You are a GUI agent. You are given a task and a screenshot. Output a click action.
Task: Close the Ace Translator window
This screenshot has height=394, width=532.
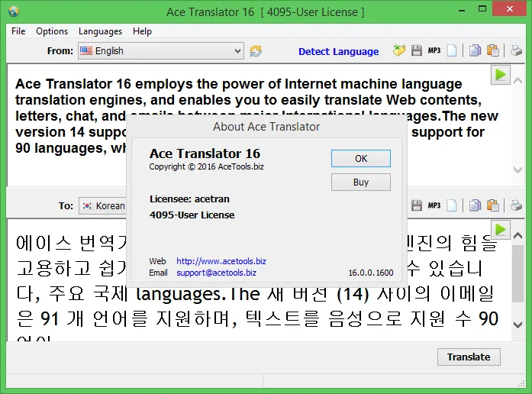(x=509, y=9)
